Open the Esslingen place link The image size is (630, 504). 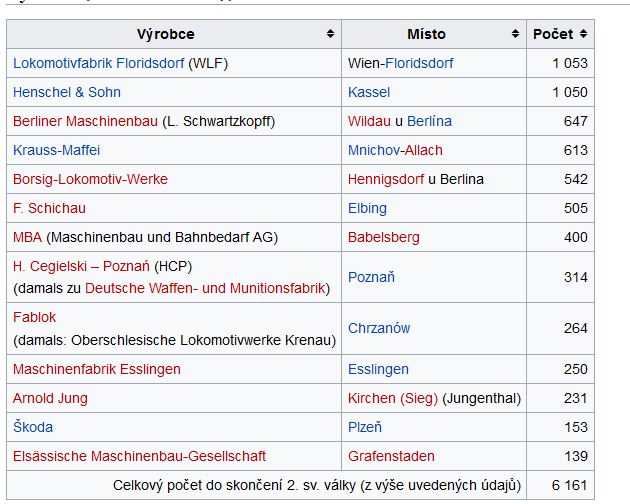point(378,369)
